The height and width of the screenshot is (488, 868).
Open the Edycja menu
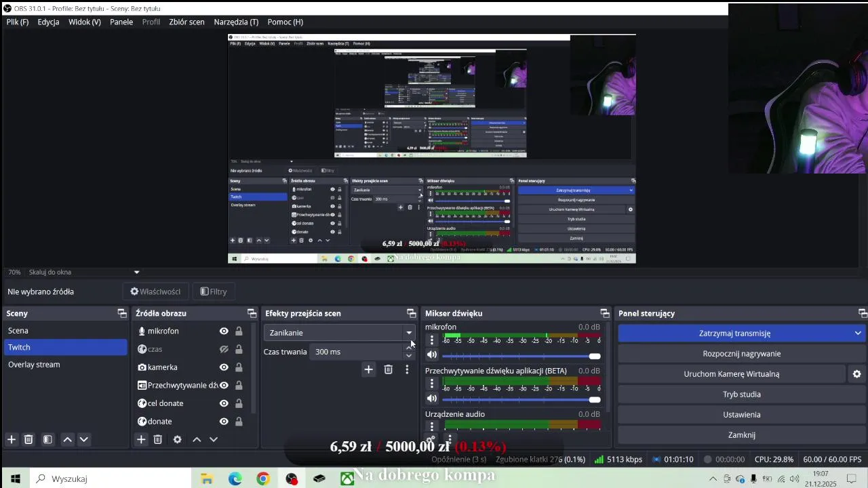coord(48,22)
